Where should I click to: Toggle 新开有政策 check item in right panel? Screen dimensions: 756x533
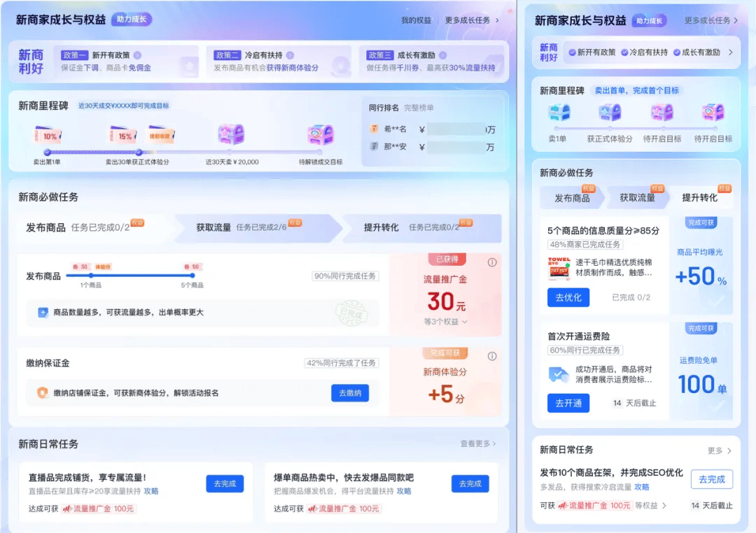tap(592, 52)
